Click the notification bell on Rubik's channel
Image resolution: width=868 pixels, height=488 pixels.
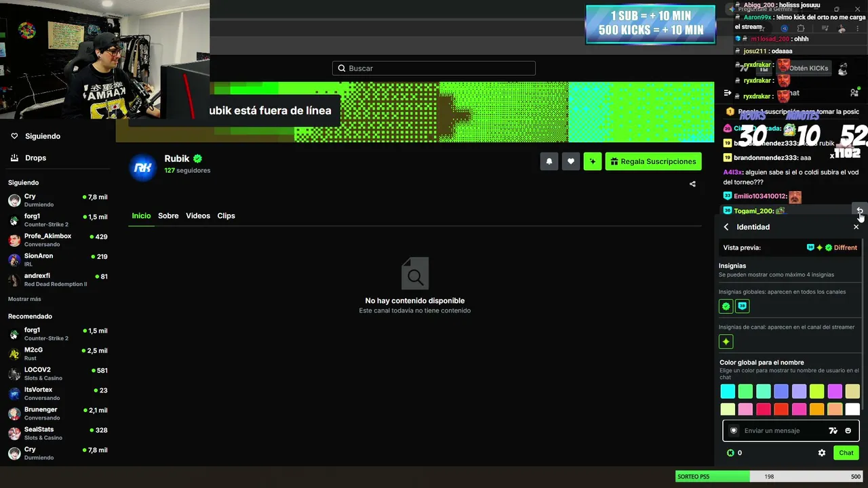549,161
